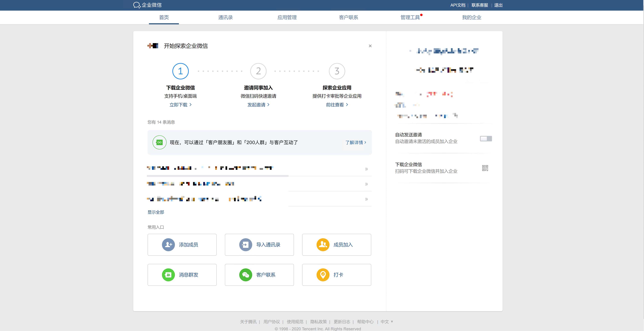
Task: Click the 导入通讯录 icon
Action: click(x=246, y=245)
